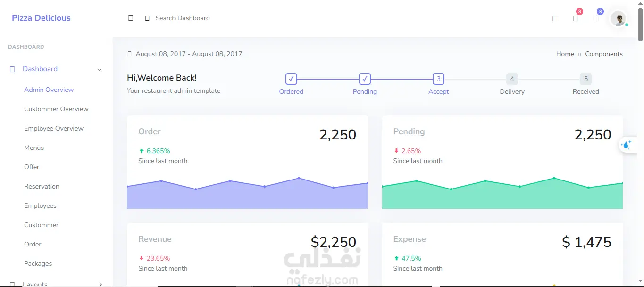Select step 3 Accept in progress tracker

pyautogui.click(x=438, y=79)
